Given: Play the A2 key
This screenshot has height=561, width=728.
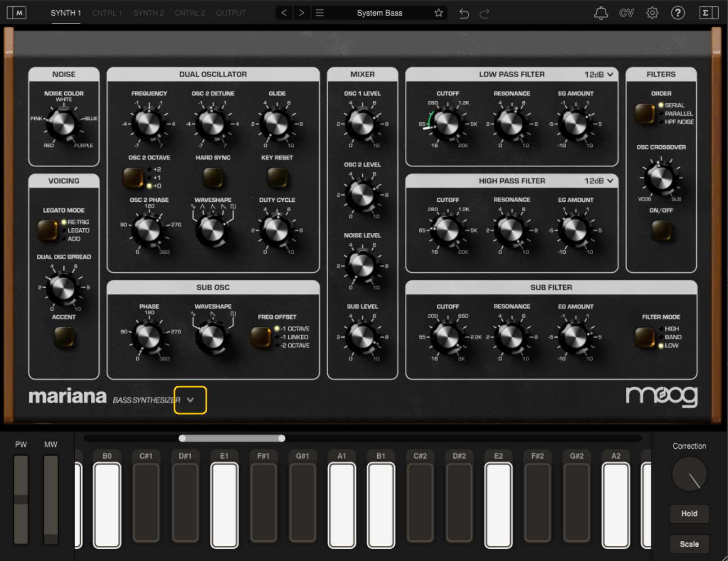Looking at the screenshot, I should tap(616, 506).
